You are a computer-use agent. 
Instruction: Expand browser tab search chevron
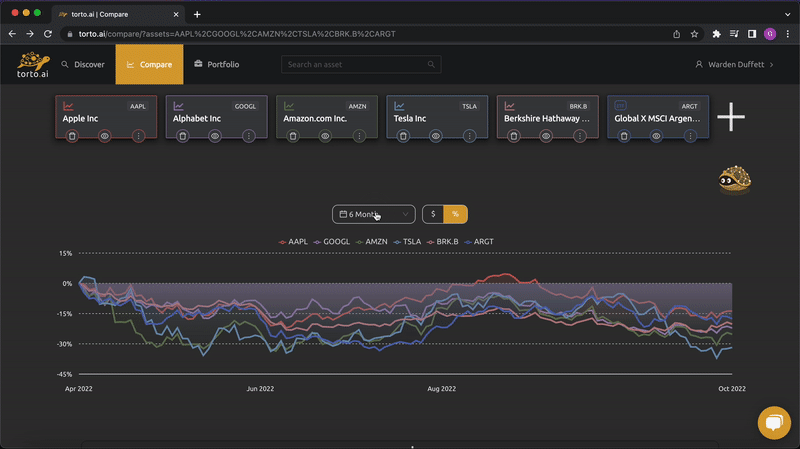[x=788, y=14]
